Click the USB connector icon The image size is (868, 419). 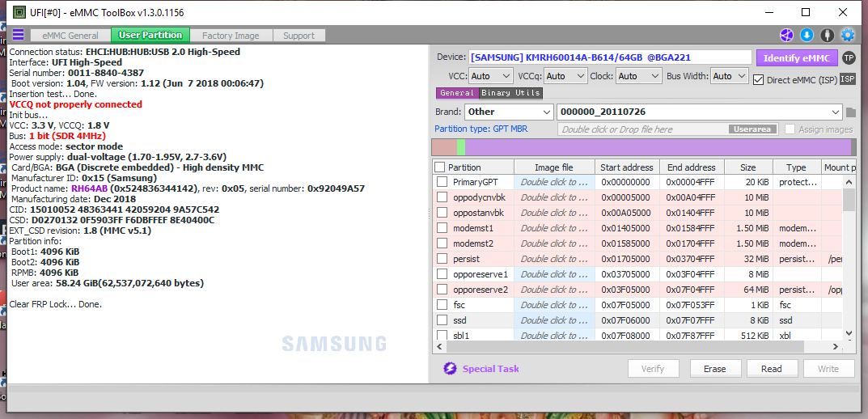pos(827,35)
